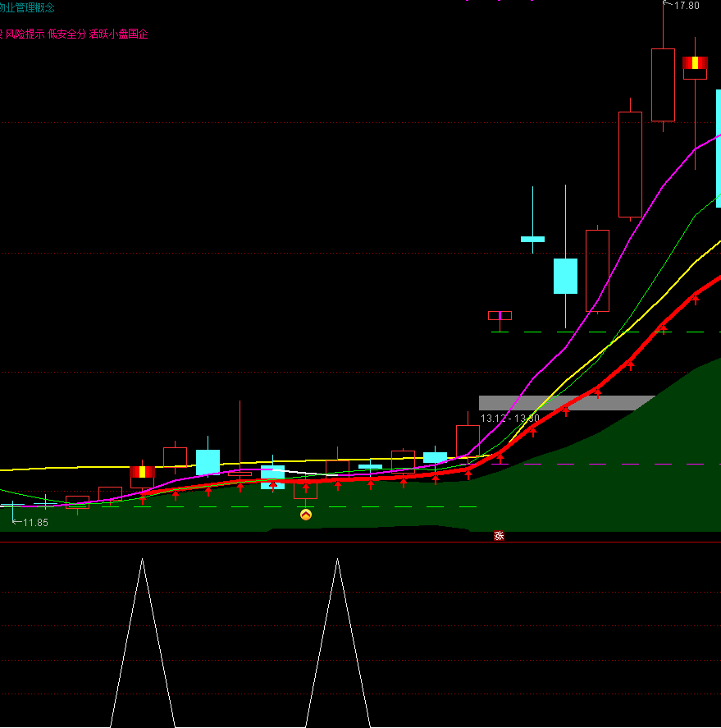Click the arrow beside the 11.85 low label

click(x=16, y=521)
